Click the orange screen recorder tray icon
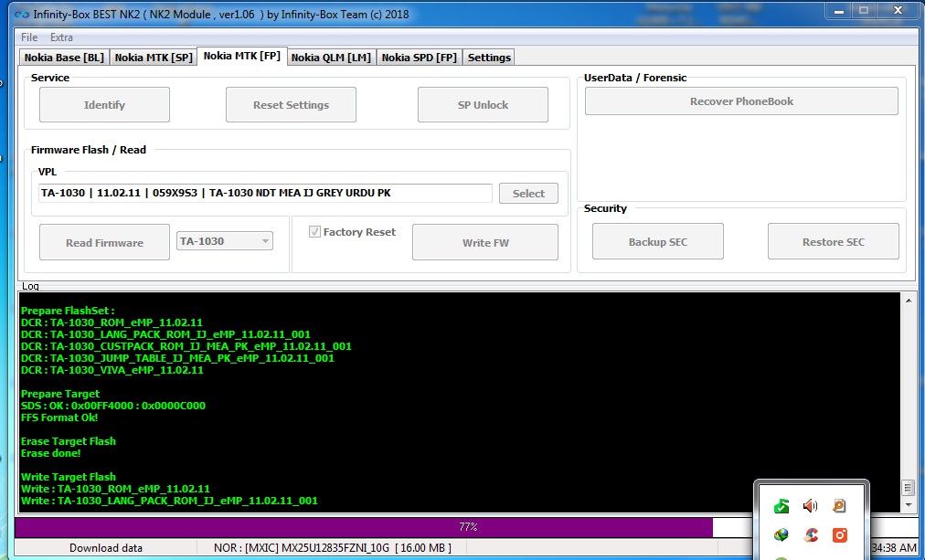925x560 pixels. click(839, 534)
